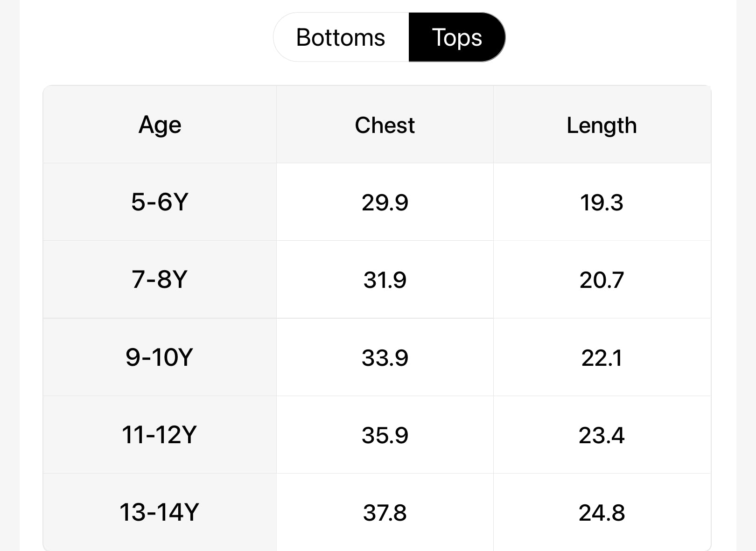Click length value 24.8

[602, 512]
